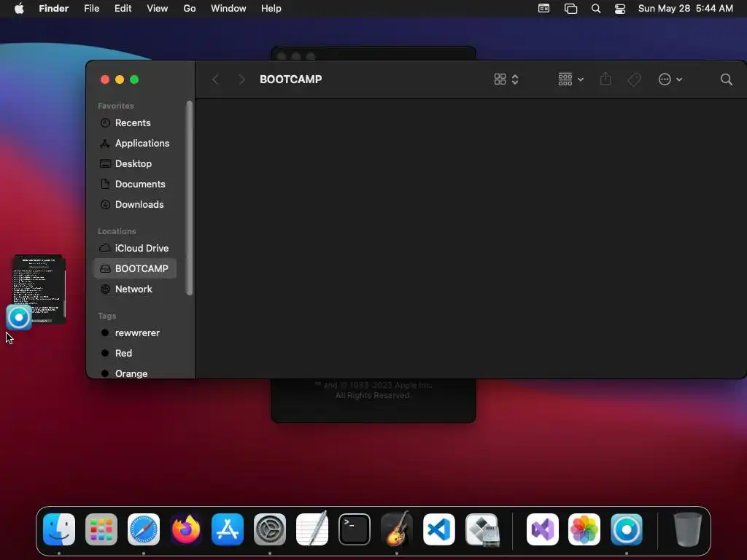Click the Favorites sidebar heading
Image resolution: width=747 pixels, height=560 pixels.
pos(116,106)
